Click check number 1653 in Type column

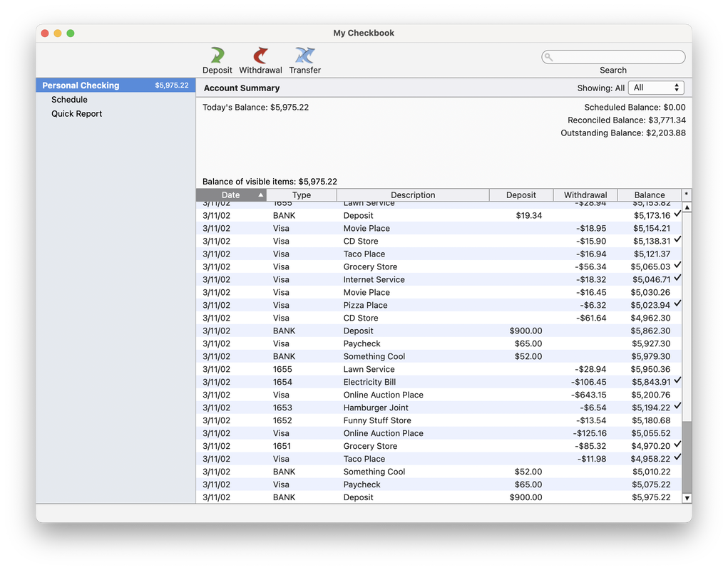click(282, 408)
